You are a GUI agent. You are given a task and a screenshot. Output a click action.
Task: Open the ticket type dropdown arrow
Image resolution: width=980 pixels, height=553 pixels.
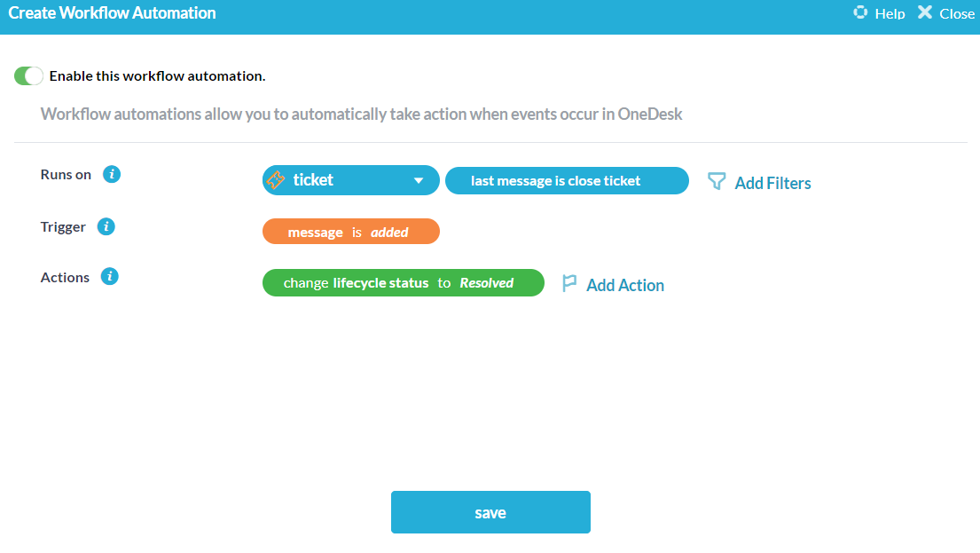pyautogui.click(x=418, y=181)
